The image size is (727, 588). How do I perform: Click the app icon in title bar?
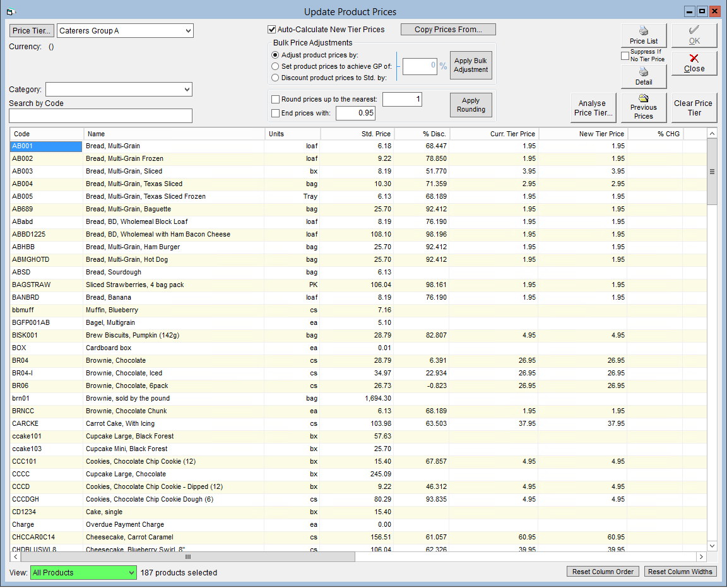pos(11,11)
